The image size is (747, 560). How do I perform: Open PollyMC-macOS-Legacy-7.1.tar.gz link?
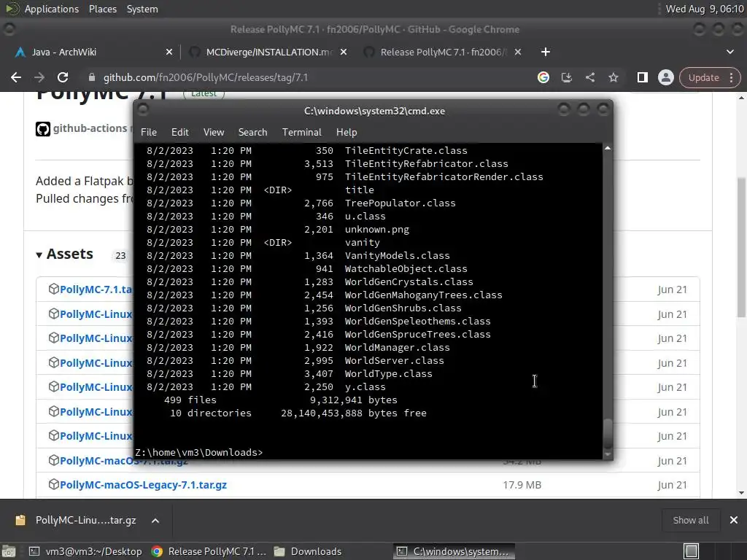(144, 485)
